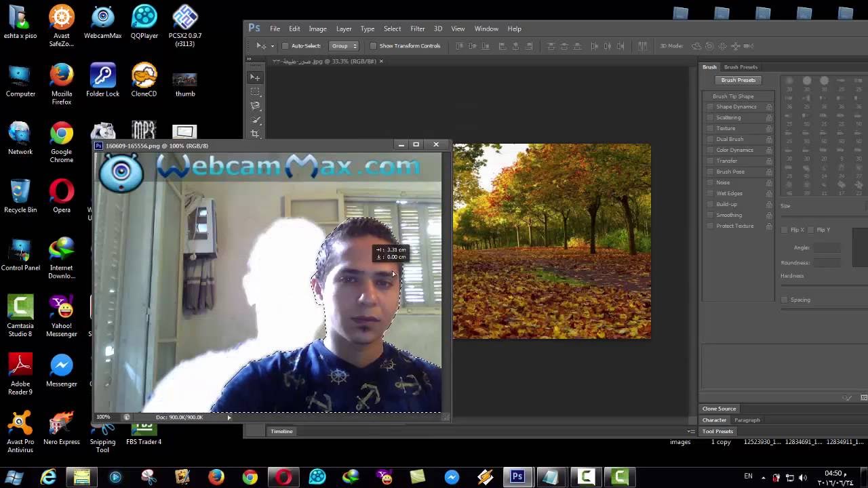Click the volume icon in system tray
Screen dimensions: 868x488
(803, 477)
